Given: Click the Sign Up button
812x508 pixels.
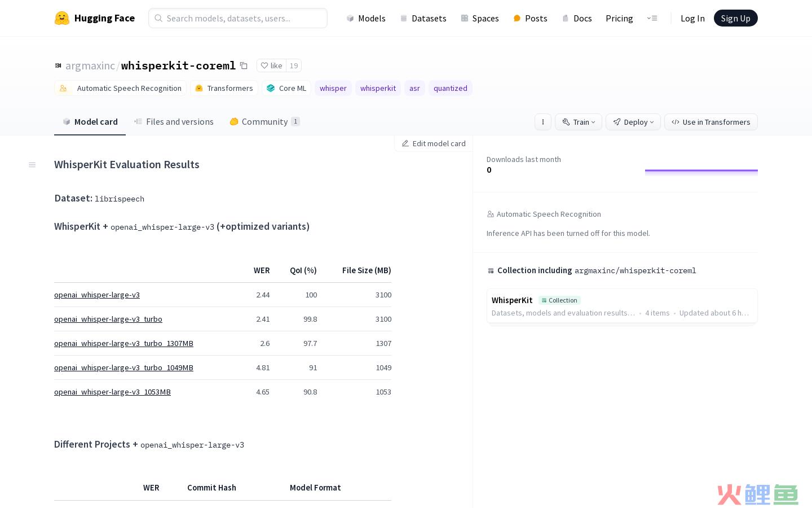Looking at the screenshot, I should (x=735, y=18).
